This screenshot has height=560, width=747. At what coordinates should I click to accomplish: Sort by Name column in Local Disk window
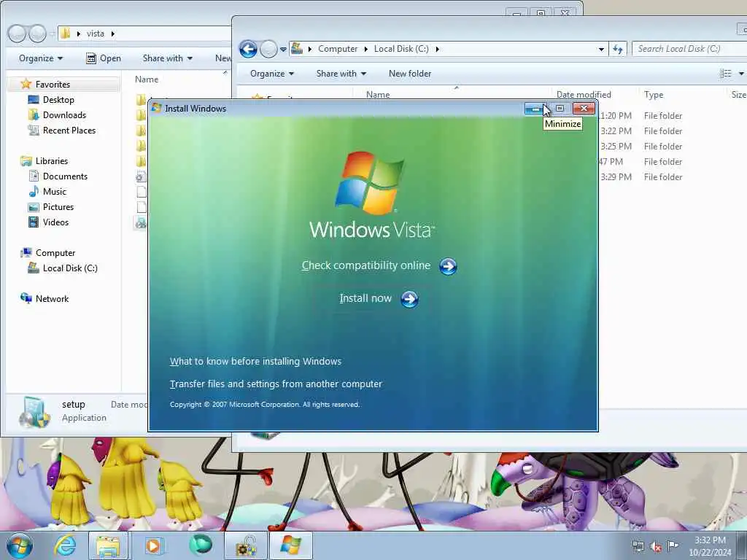click(x=378, y=94)
